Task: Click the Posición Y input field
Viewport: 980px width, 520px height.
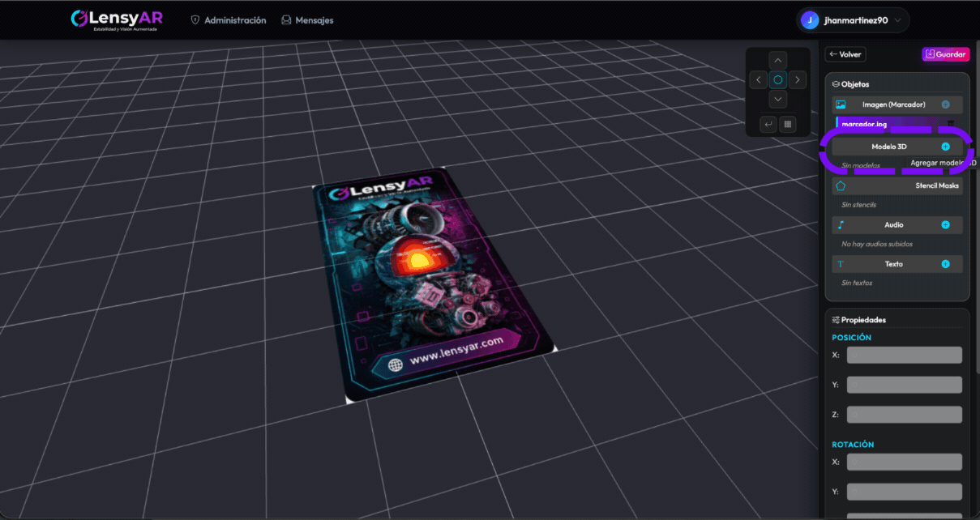Action: [904, 385]
